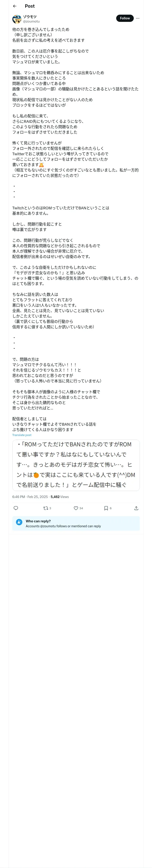This screenshot has width=152, height=868.
Task: Open ゾウモツ's profile avatar
Action: 17,18
